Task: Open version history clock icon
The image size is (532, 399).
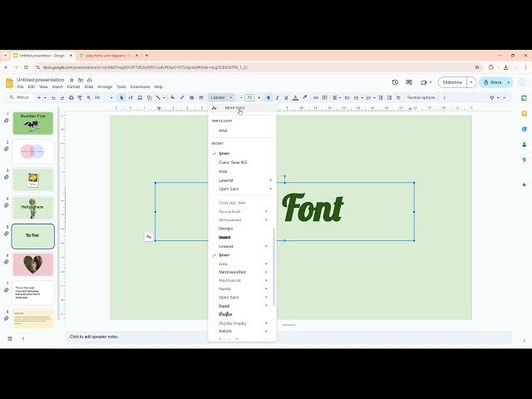Action: (x=395, y=82)
